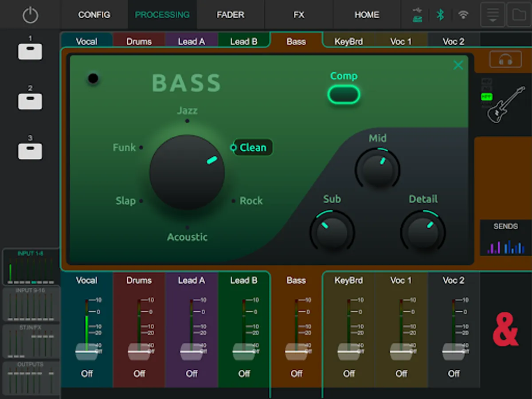Select the INPUT 9-16 bank thumbnail
The height and width of the screenshot is (399, 532).
31,305
